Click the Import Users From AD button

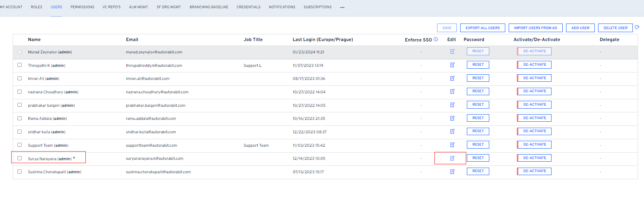(535, 28)
